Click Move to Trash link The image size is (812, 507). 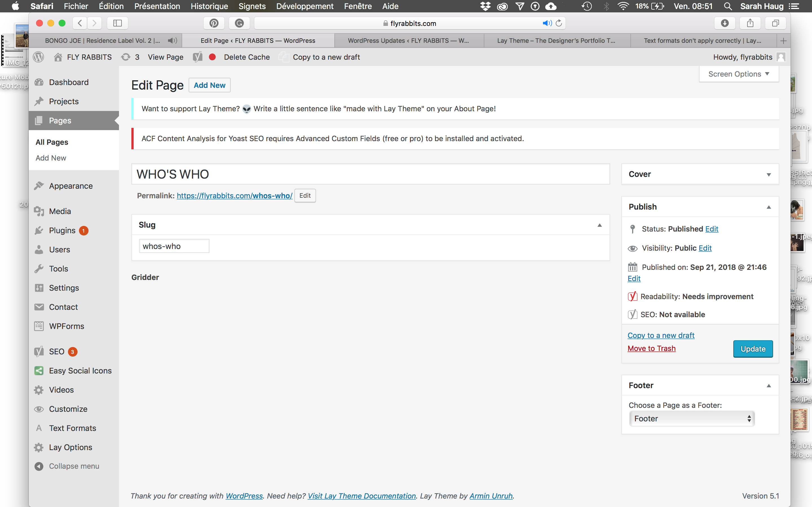[x=651, y=348]
